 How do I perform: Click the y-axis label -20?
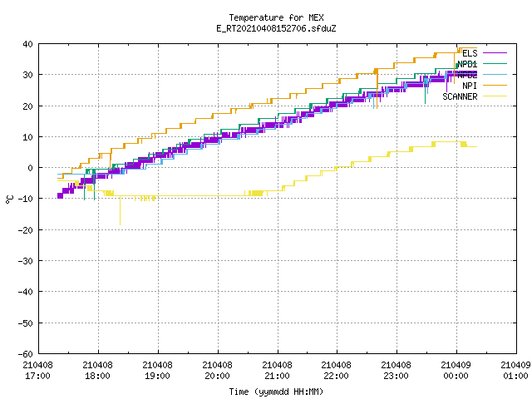(x=26, y=230)
